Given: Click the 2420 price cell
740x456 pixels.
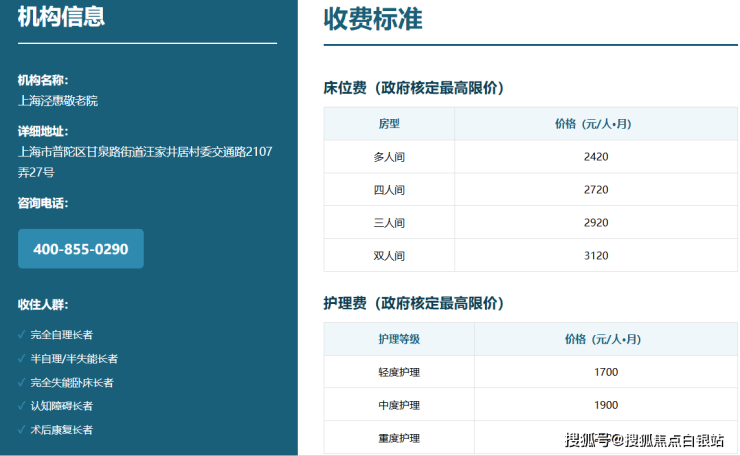Looking at the screenshot, I should click(x=596, y=157).
